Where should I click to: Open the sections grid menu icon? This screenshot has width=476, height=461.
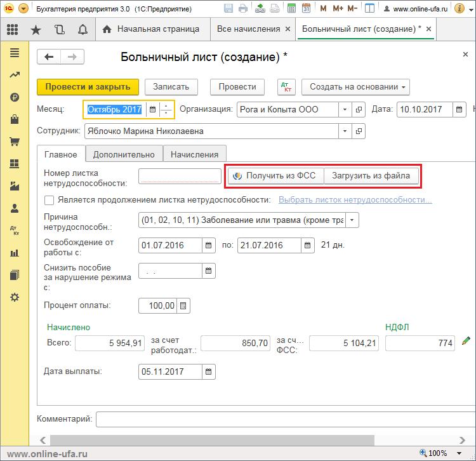point(12,29)
